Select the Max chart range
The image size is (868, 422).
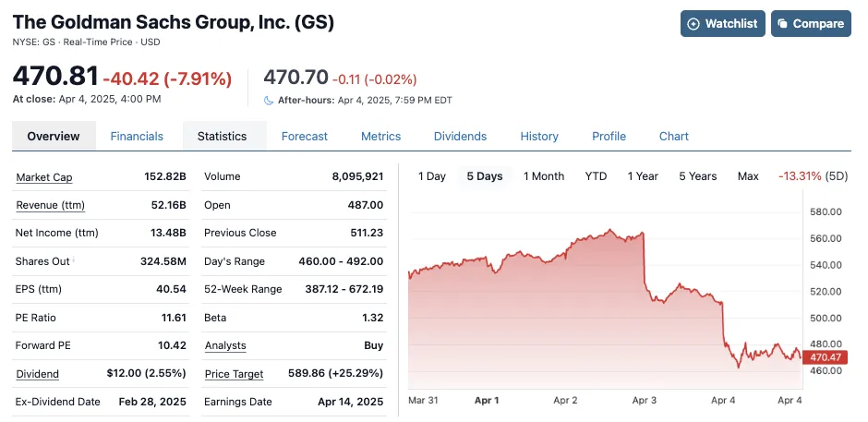748,175
